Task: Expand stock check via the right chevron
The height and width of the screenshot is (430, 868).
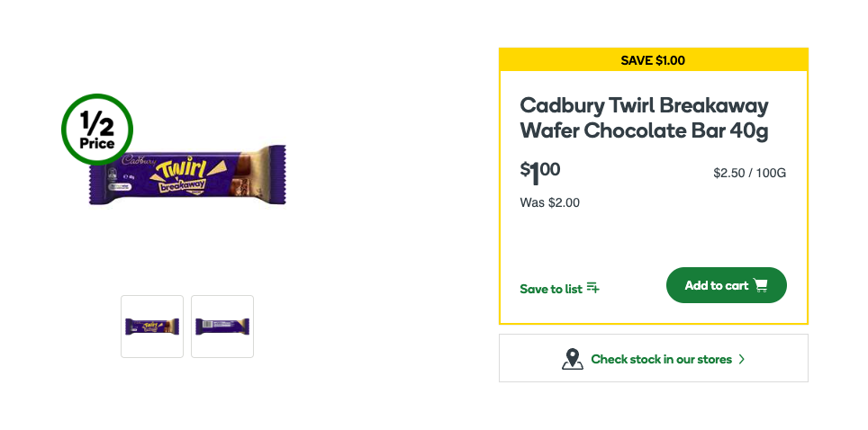Action: pyautogui.click(x=742, y=359)
